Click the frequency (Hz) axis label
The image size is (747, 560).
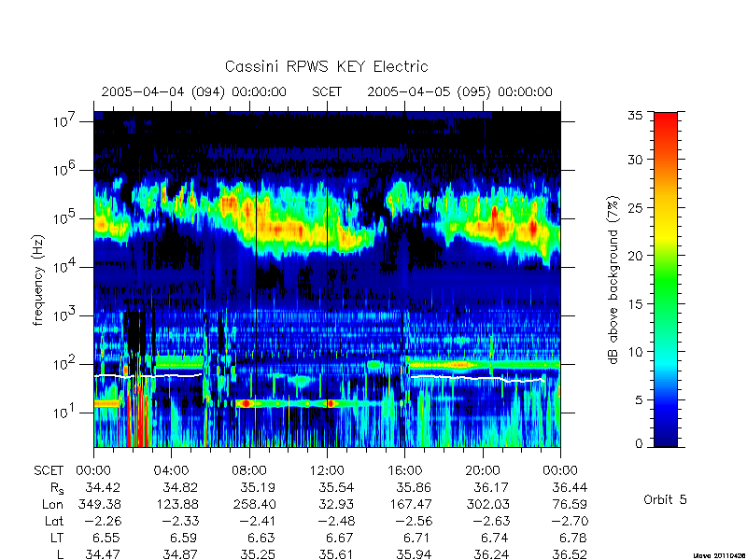coord(38,280)
